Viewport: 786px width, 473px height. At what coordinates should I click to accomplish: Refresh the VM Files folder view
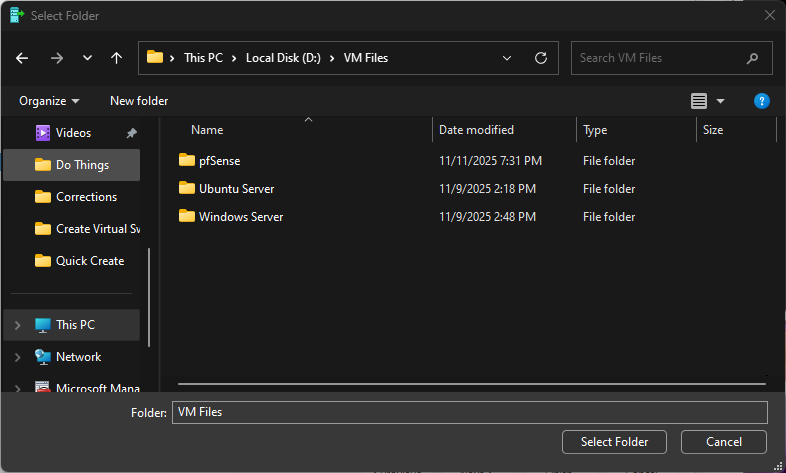(541, 58)
